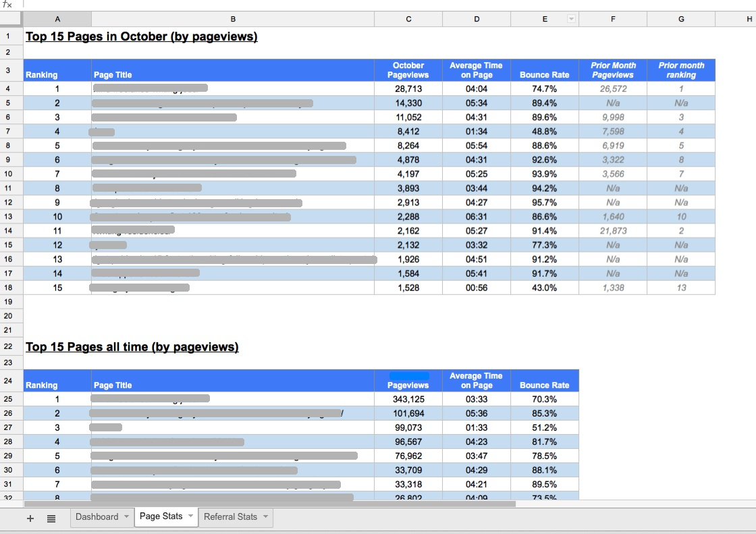Expand the Page Stats tab menu arrow
This screenshot has height=534, width=756.
pos(191,517)
